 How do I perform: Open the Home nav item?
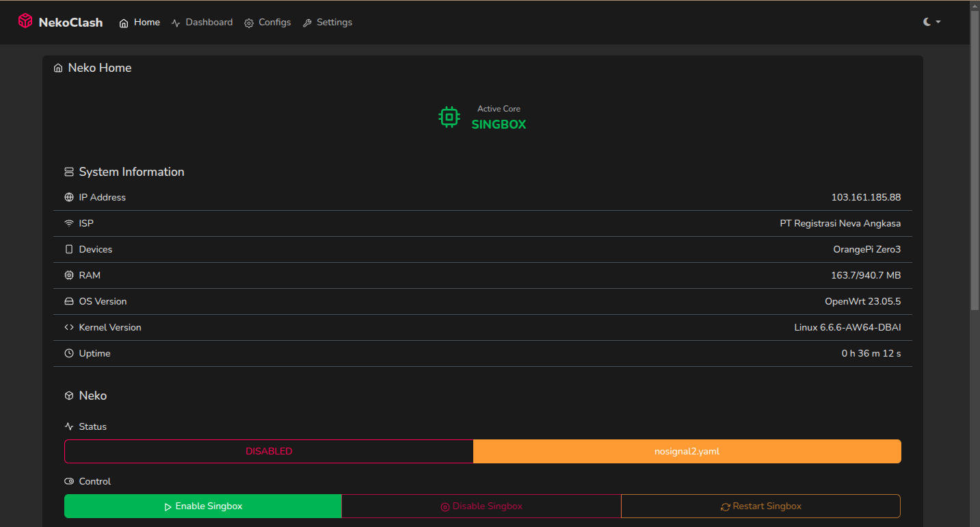point(140,23)
